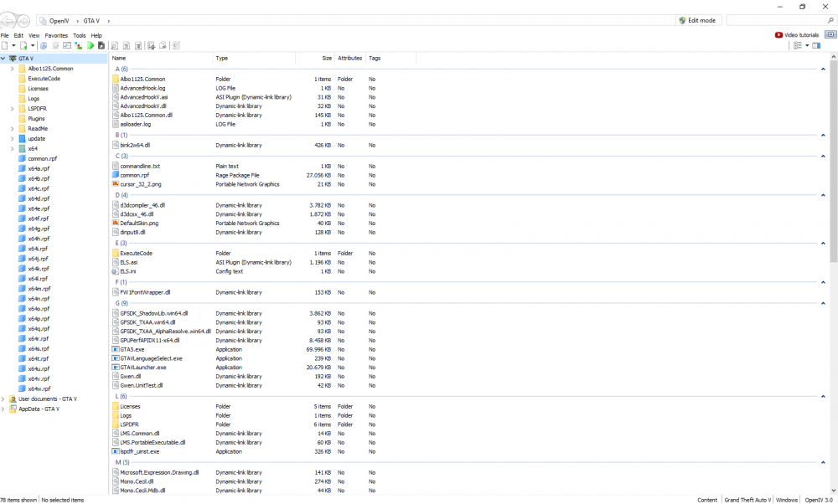Open the New file dropdown arrow
The height and width of the screenshot is (504, 838).
(13, 45)
